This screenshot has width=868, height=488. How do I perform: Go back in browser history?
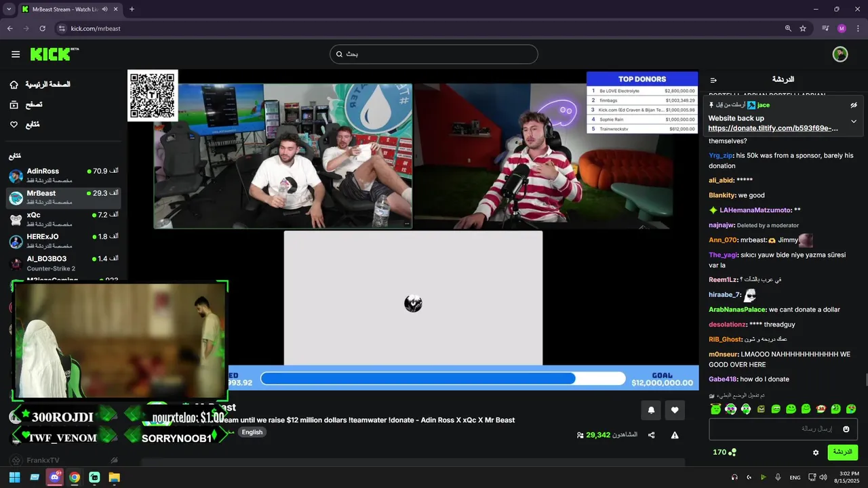coord(9,28)
